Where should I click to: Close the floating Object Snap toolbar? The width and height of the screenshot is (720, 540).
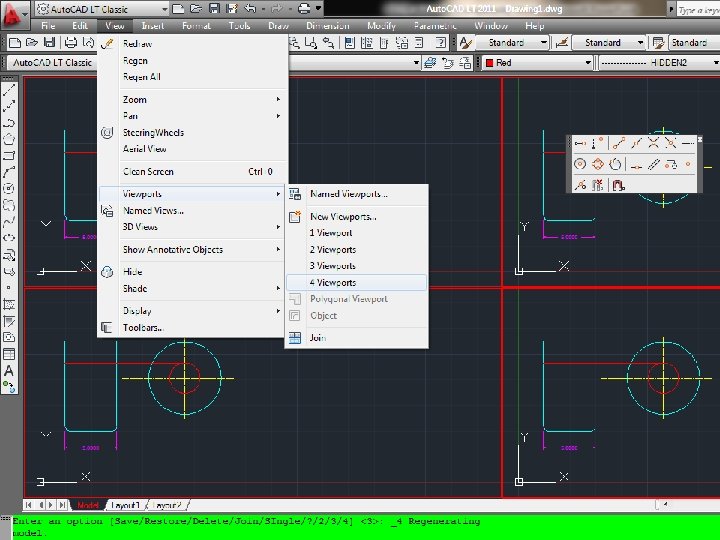click(699, 139)
